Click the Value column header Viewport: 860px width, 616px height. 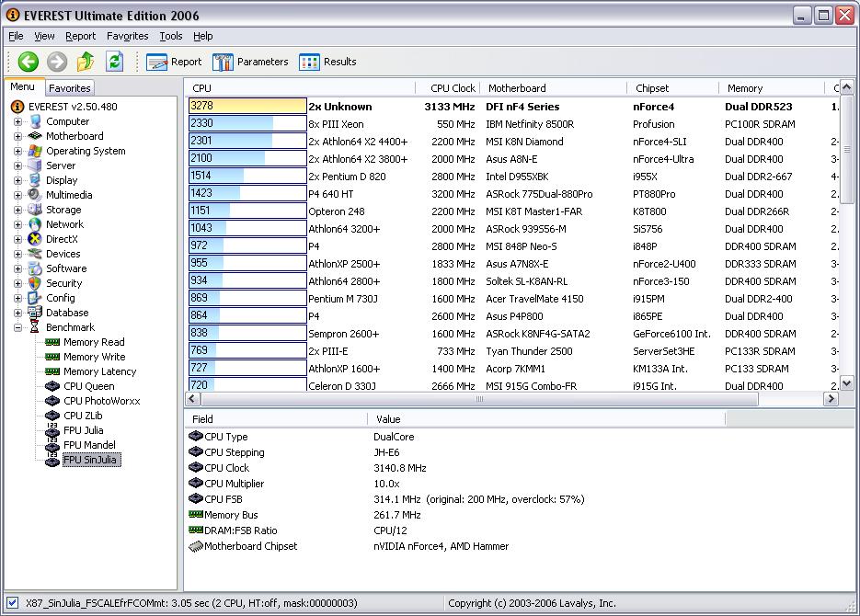point(546,419)
